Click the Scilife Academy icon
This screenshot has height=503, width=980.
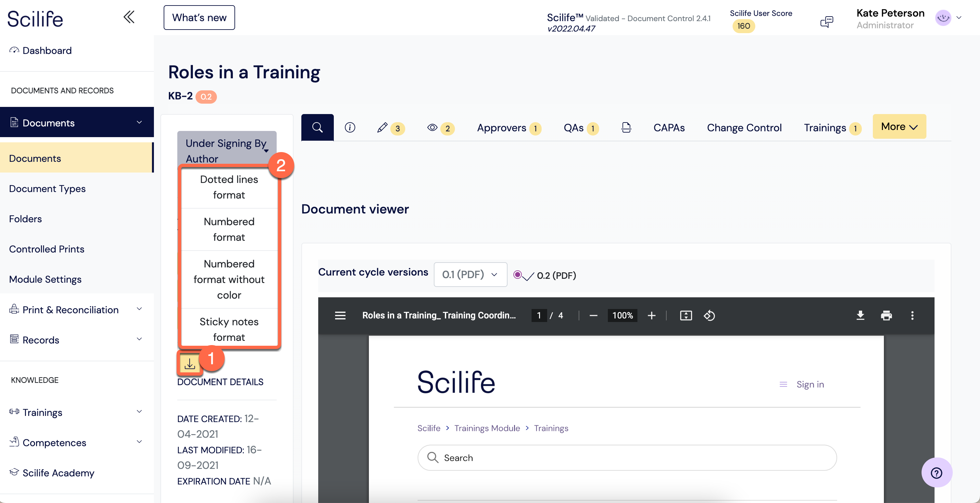14,472
